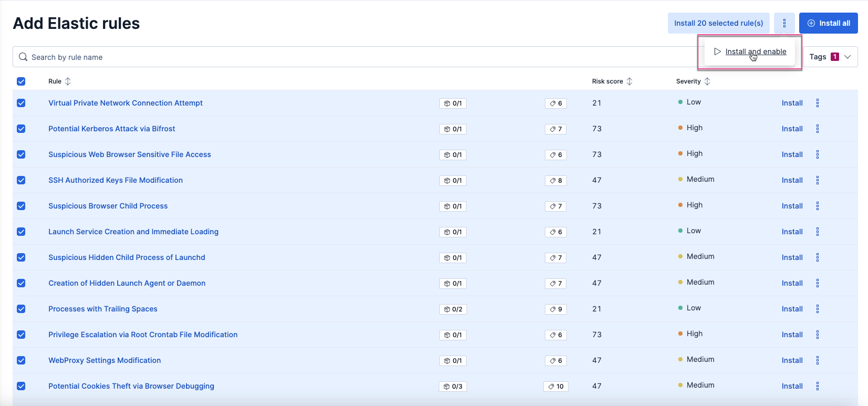Uncheck WebProxy Settings Modification rule
The image size is (868, 406).
tap(21, 360)
